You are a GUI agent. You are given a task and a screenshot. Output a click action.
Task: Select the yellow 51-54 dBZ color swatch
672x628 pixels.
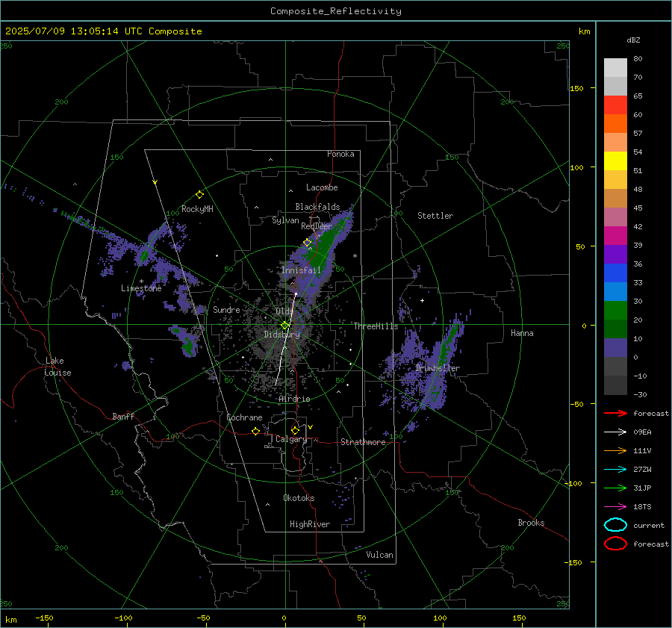click(x=615, y=161)
